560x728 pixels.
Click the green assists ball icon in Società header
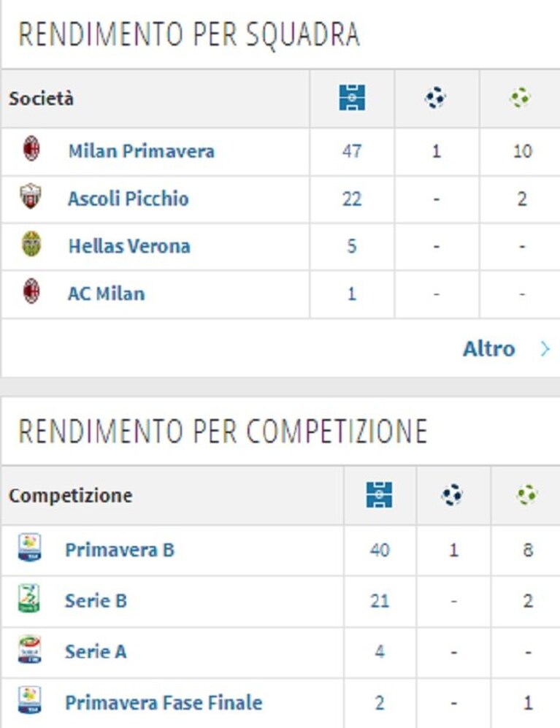520,98
